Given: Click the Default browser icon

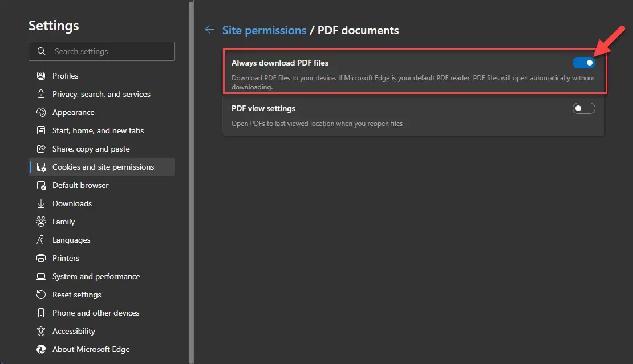Looking at the screenshot, I should coord(40,185).
